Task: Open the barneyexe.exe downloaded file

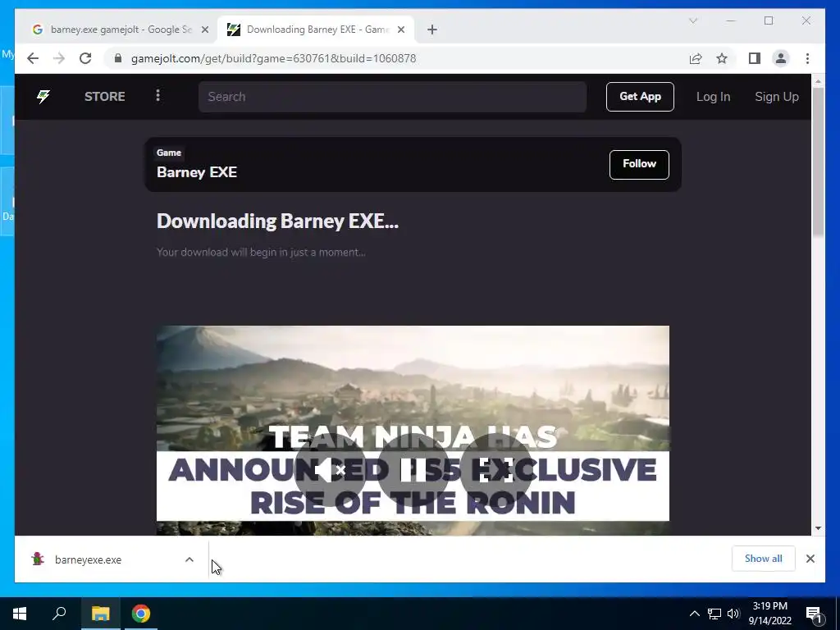Action: coord(88,559)
